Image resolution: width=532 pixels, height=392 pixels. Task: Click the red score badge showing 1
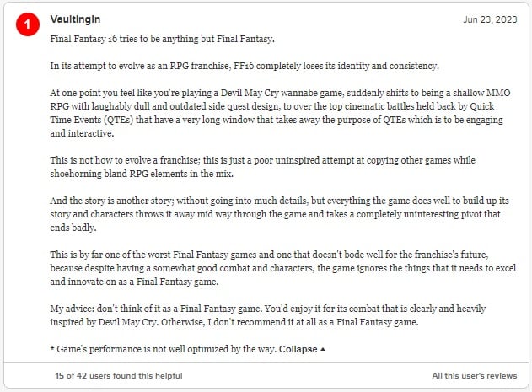28,24
